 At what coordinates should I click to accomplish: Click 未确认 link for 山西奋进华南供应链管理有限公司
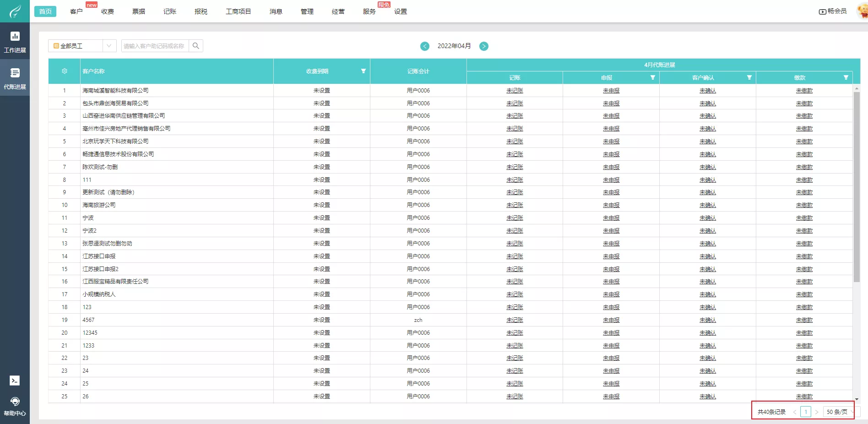tap(708, 116)
